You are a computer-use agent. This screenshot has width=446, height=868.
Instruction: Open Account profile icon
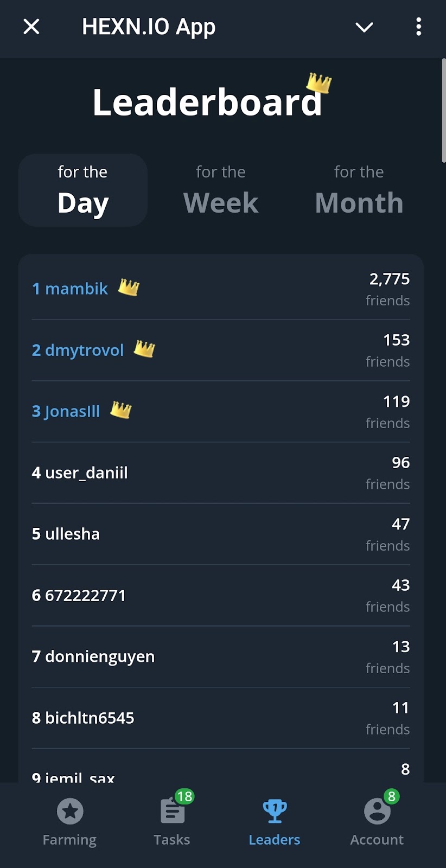pos(377,812)
